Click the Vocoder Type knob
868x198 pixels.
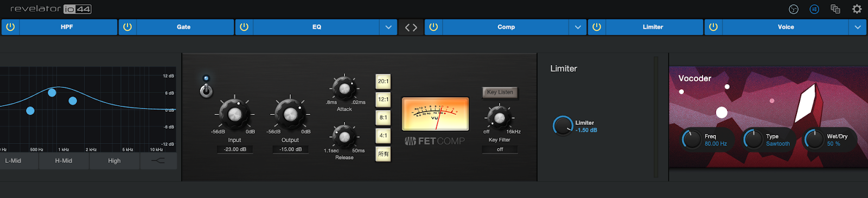pyautogui.click(x=753, y=139)
